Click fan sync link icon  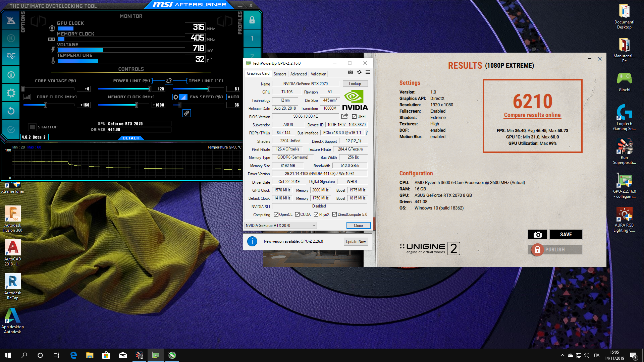coord(186,113)
